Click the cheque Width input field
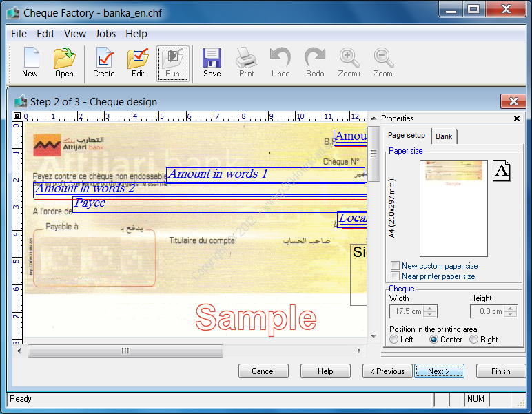 (x=408, y=311)
